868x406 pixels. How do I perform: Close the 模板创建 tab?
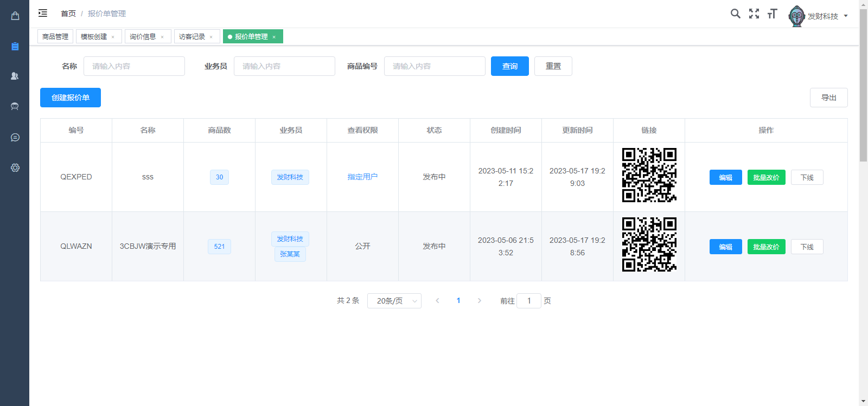click(x=113, y=37)
